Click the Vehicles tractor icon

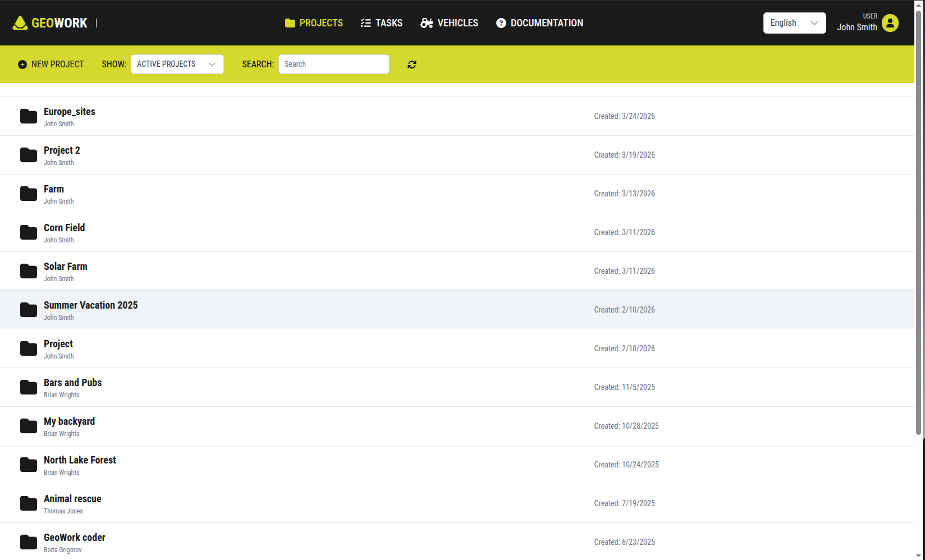[427, 23]
